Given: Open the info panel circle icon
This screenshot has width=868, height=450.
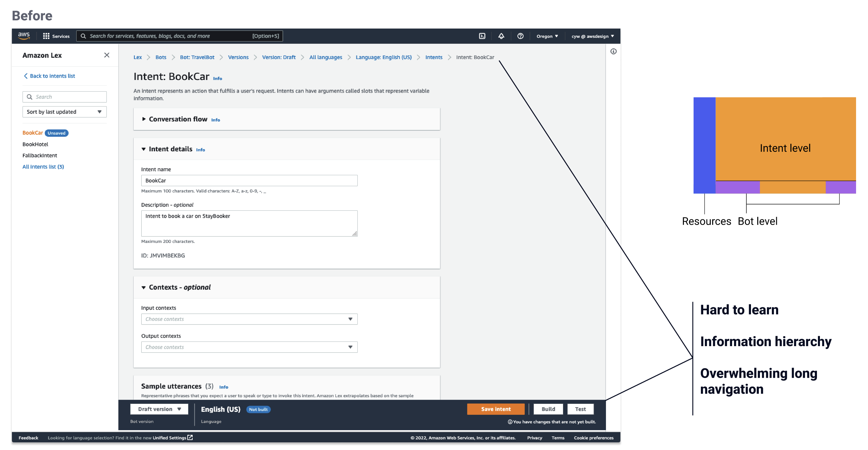Looking at the screenshot, I should (614, 51).
